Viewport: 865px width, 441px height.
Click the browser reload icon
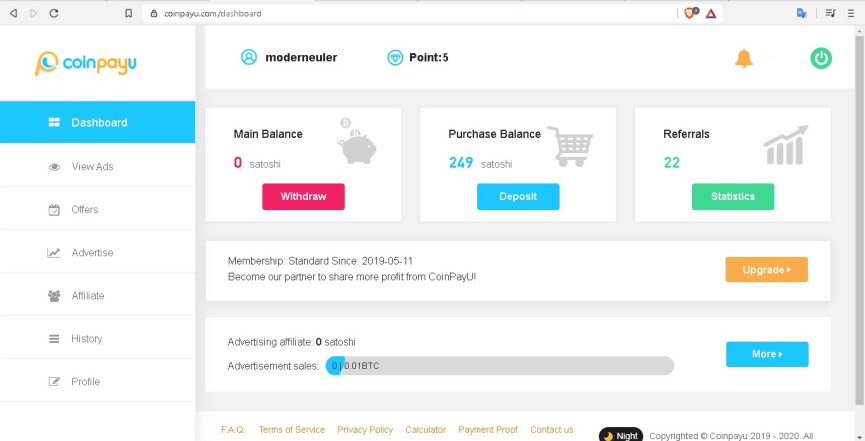pos(54,13)
